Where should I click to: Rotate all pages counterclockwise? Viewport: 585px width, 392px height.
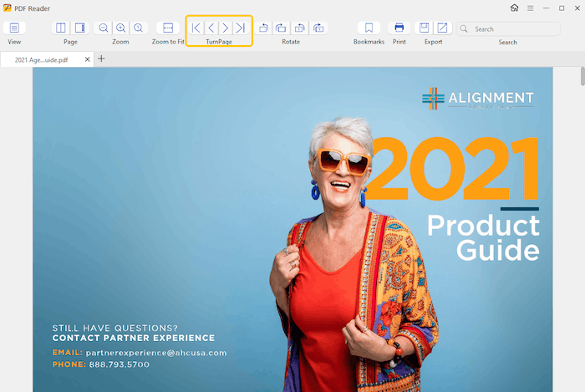coord(264,28)
